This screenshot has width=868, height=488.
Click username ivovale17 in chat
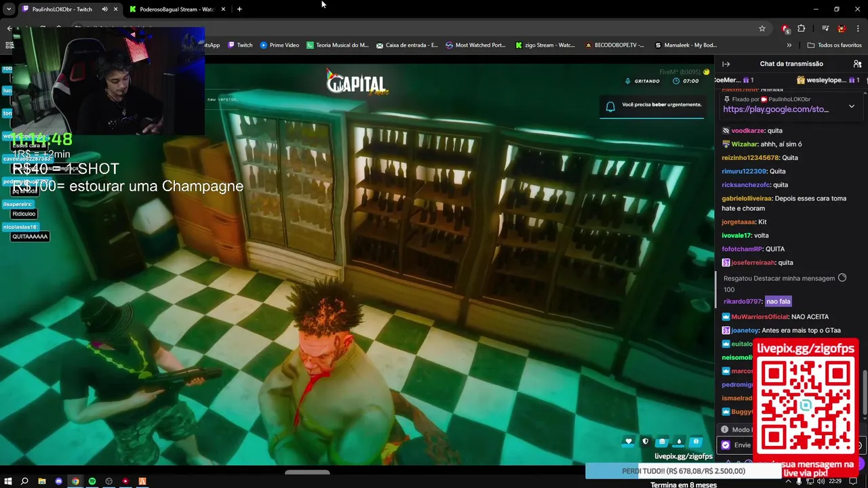[x=736, y=235]
